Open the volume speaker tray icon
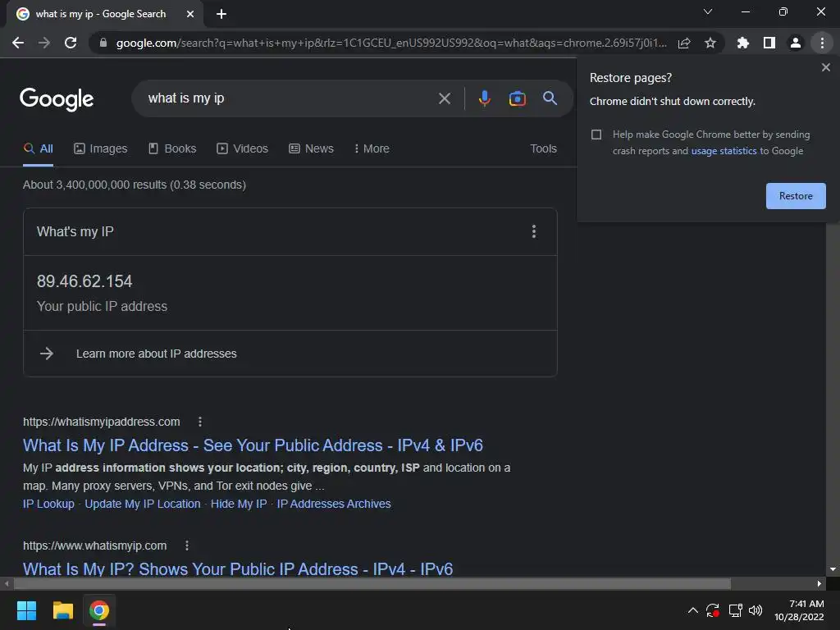 tap(756, 610)
